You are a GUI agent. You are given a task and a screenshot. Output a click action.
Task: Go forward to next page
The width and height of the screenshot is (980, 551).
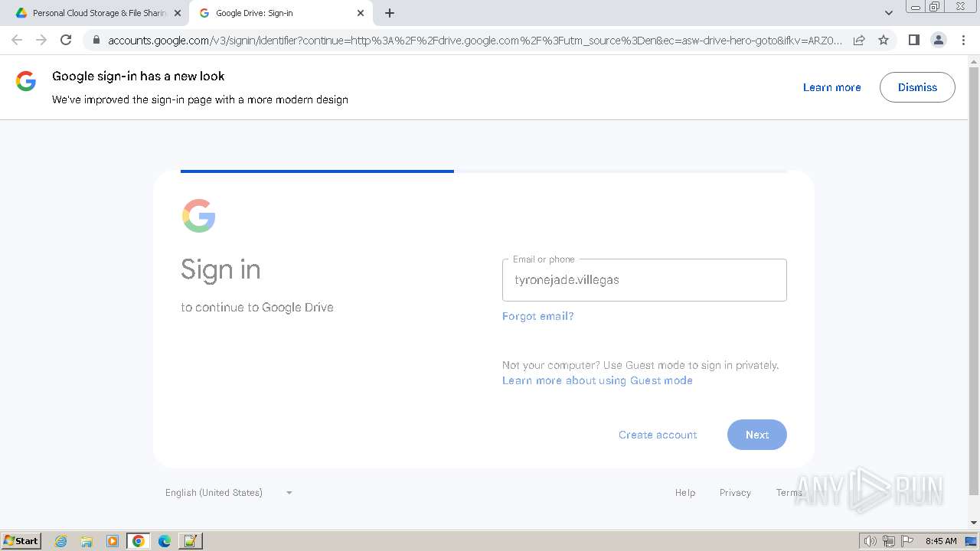pyautogui.click(x=41, y=40)
